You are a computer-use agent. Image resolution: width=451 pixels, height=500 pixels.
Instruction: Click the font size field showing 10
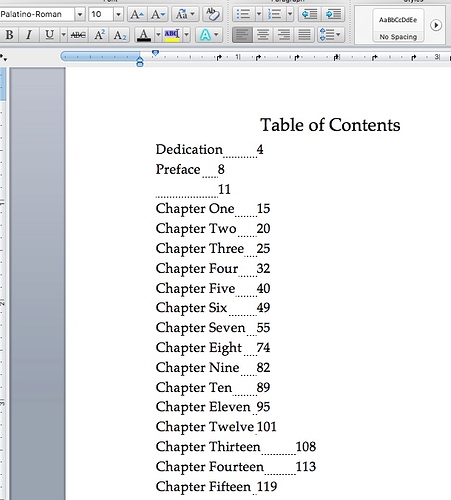tap(101, 14)
